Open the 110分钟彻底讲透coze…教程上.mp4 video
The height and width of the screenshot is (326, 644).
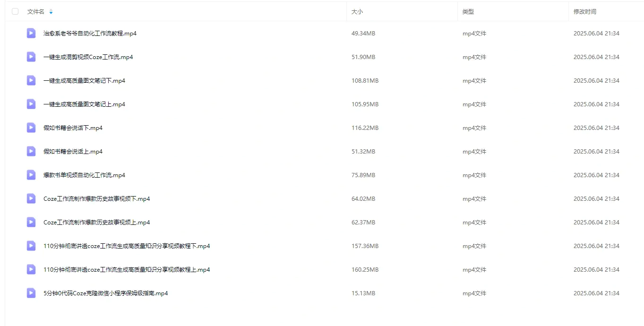point(127,270)
